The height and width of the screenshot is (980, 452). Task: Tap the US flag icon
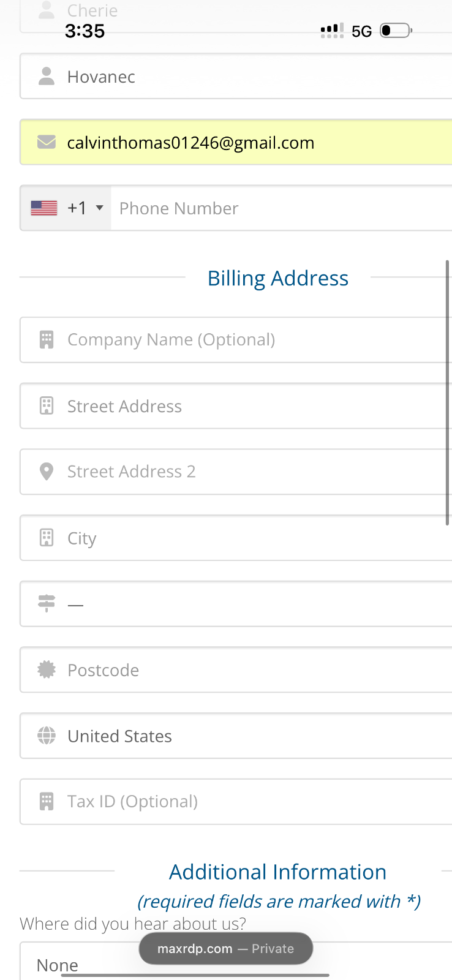click(44, 208)
